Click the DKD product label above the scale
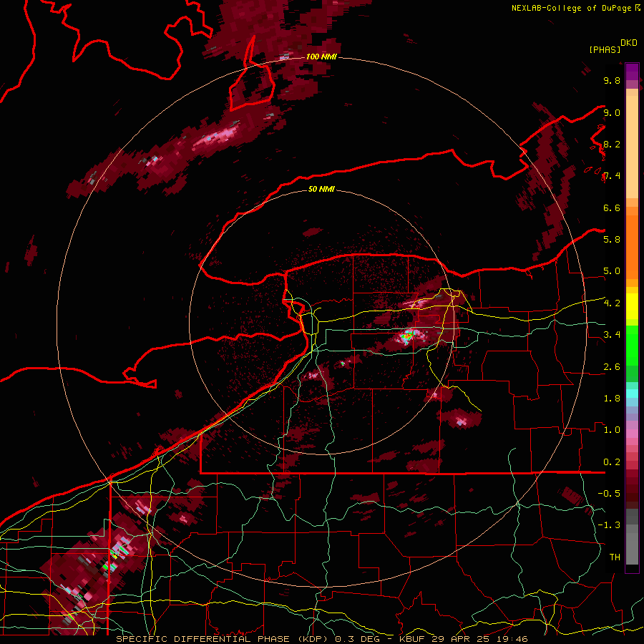Image resolution: width=644 pixels, height=644 pixels. pos(629,43)
